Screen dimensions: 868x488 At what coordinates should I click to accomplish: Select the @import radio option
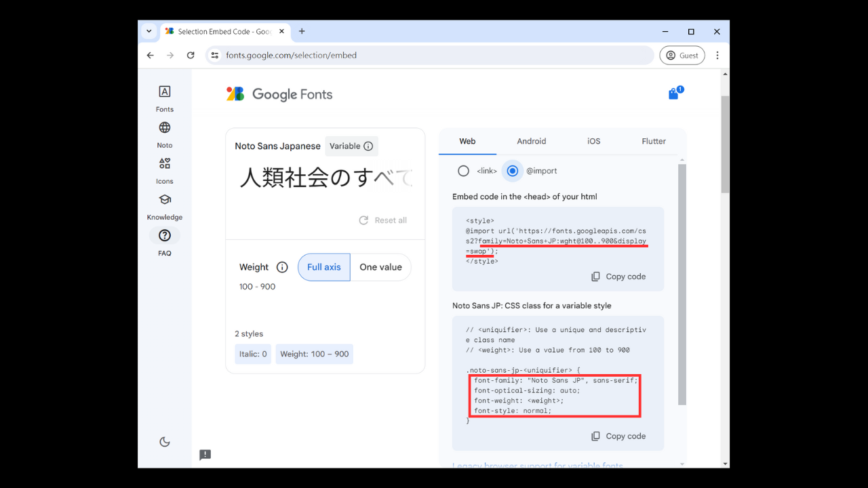[x=513, y=171]
